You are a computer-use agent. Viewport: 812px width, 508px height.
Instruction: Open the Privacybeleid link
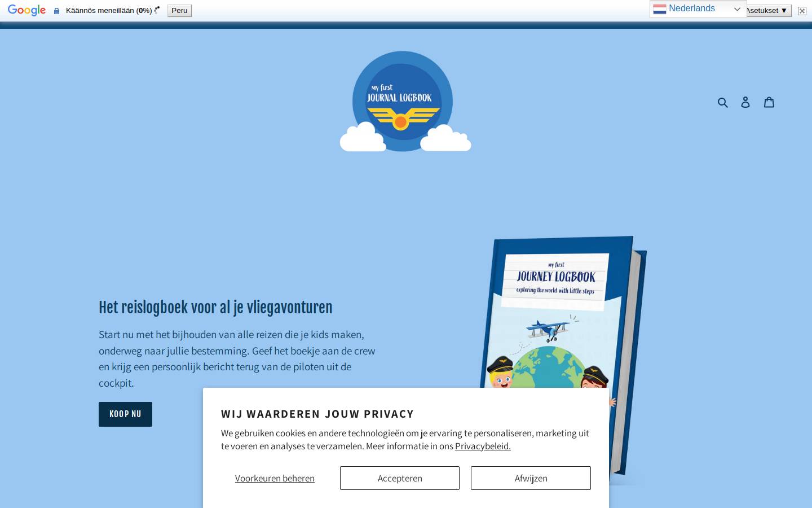coord(483,446)
